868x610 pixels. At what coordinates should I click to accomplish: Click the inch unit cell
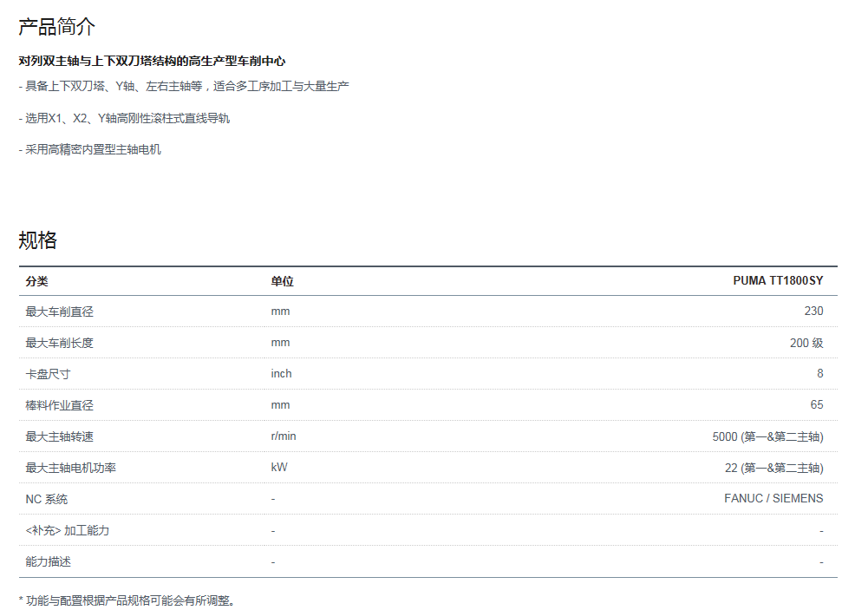pyautogui.click(x=281, y=373)
